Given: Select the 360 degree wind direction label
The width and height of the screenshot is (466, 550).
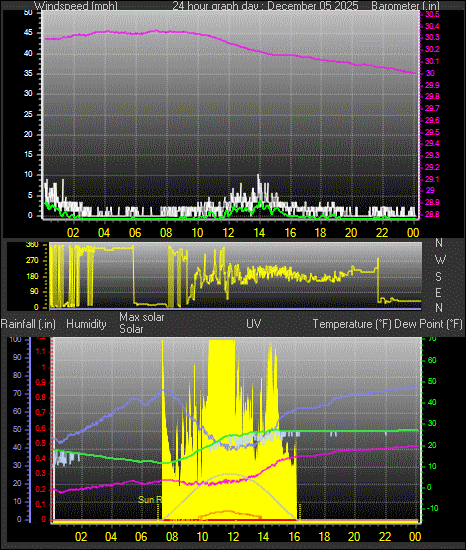Looking at the screenshot, I should coord(32,245).
